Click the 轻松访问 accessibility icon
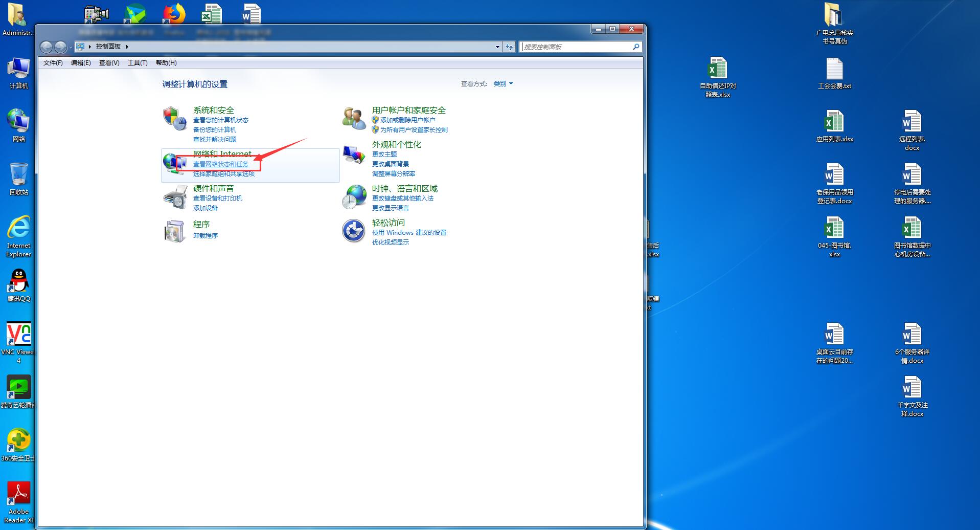The width and height of the screenshot is (980, 530). click(x=354, y=231)
